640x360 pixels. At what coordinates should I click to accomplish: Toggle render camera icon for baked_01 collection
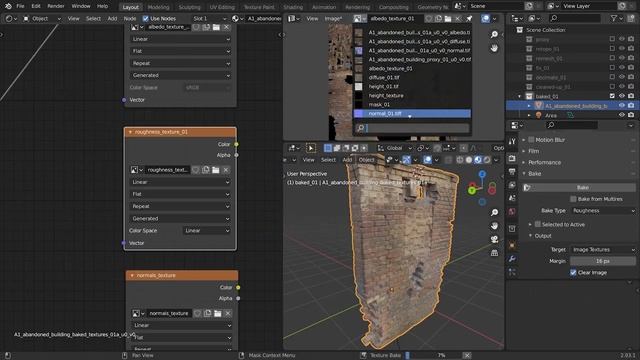tap(631, 96)
